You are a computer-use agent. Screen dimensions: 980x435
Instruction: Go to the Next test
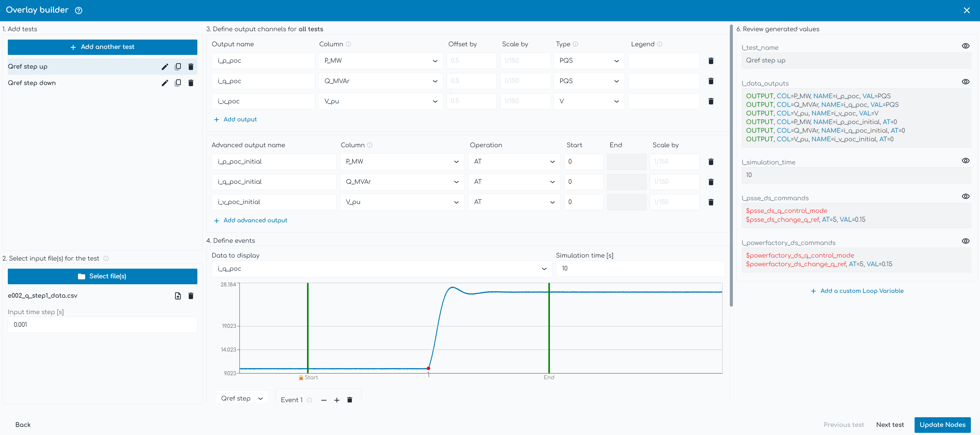pyautogui.click(x=890, y=425)
